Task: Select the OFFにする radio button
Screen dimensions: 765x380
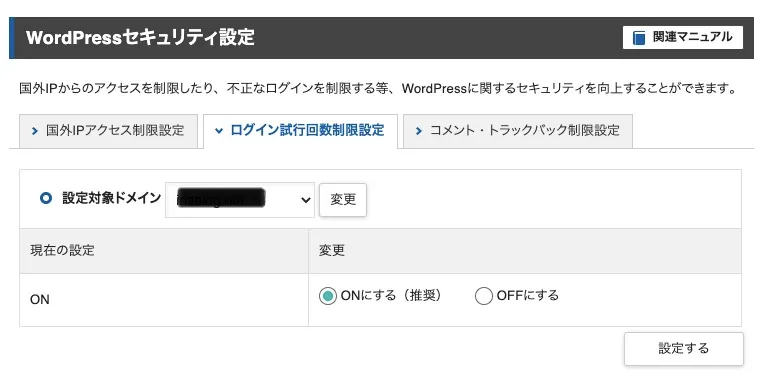Action: 483,296
